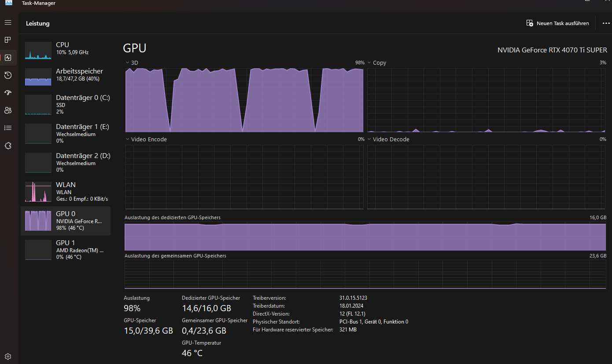
Task: Select Datenträger 2 (D:) entry
Action: point(66,162)
